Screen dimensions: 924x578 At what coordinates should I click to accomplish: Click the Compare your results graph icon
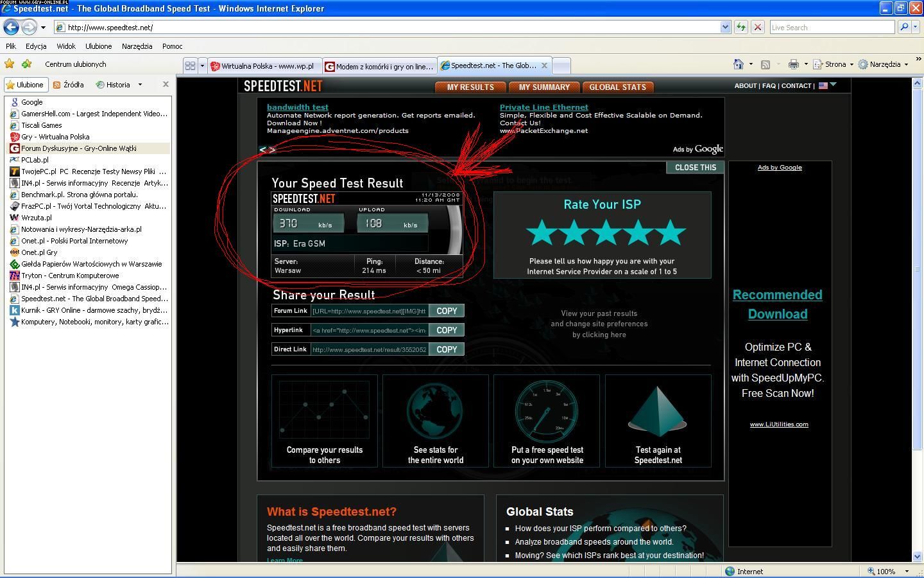(324, 410)
